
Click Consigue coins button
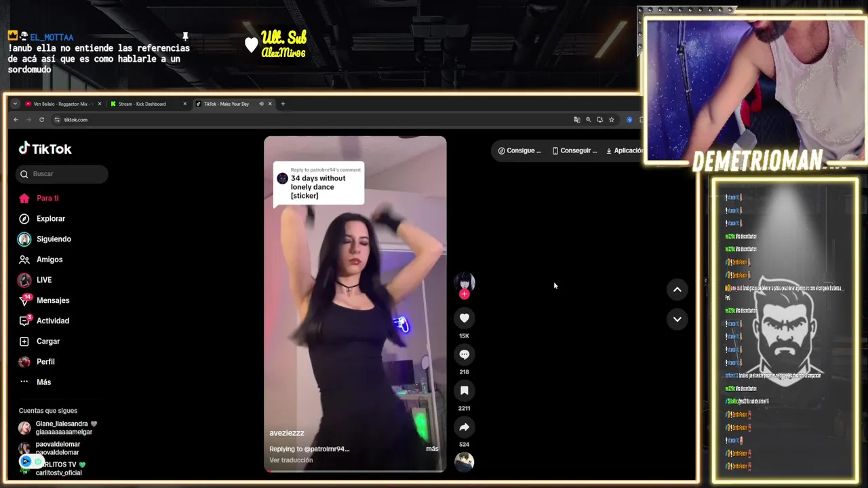click(x=519, y=150)
